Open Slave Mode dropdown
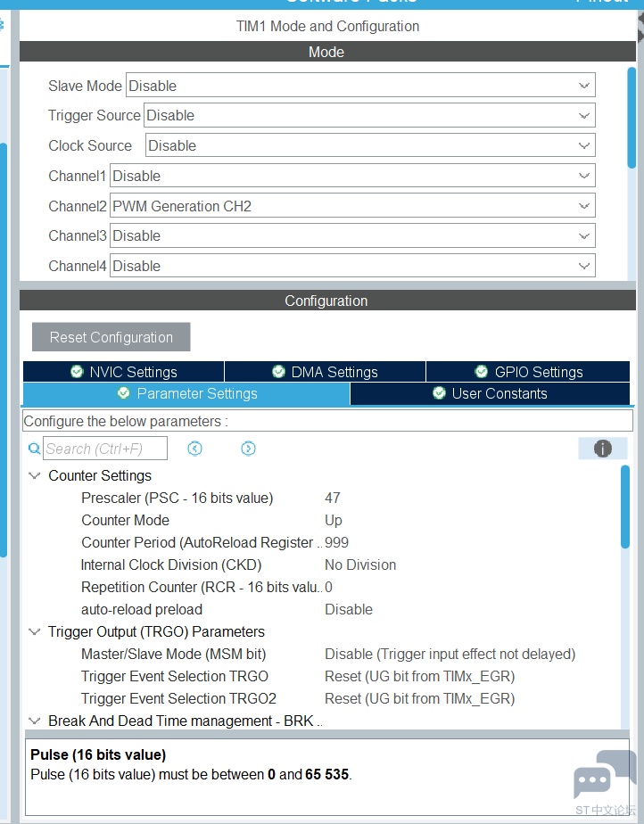 [x=360, y=85]
